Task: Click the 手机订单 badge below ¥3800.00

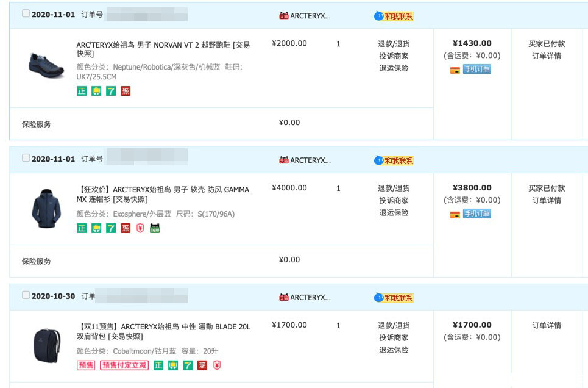Action: pos(477,214)
